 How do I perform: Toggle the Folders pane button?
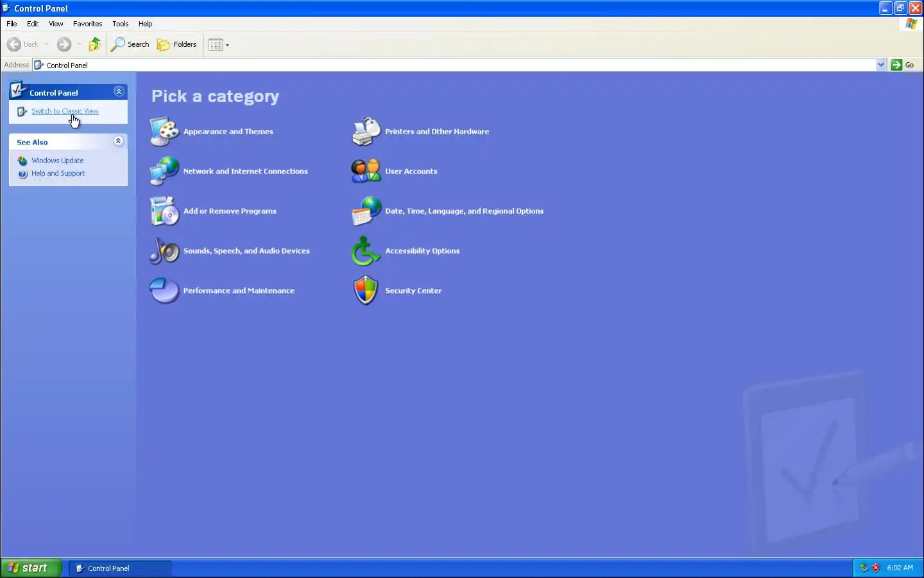pos(177,44)
